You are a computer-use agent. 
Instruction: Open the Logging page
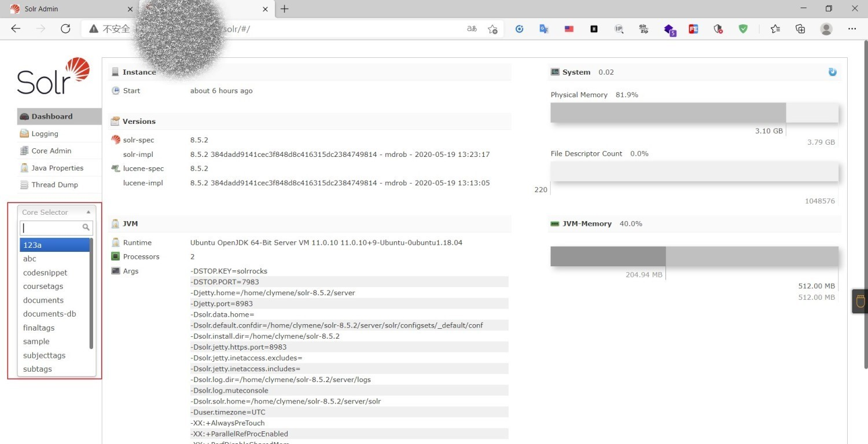(59, 134)
